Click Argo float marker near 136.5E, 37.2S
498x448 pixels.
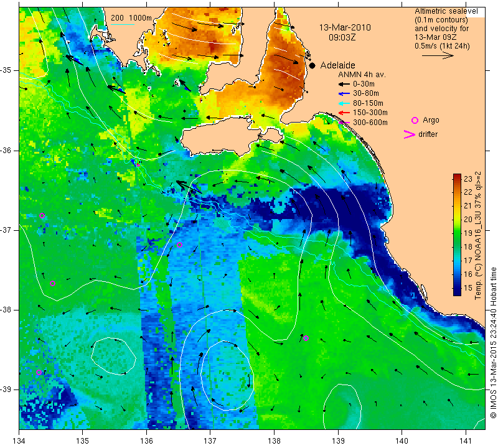179,245
